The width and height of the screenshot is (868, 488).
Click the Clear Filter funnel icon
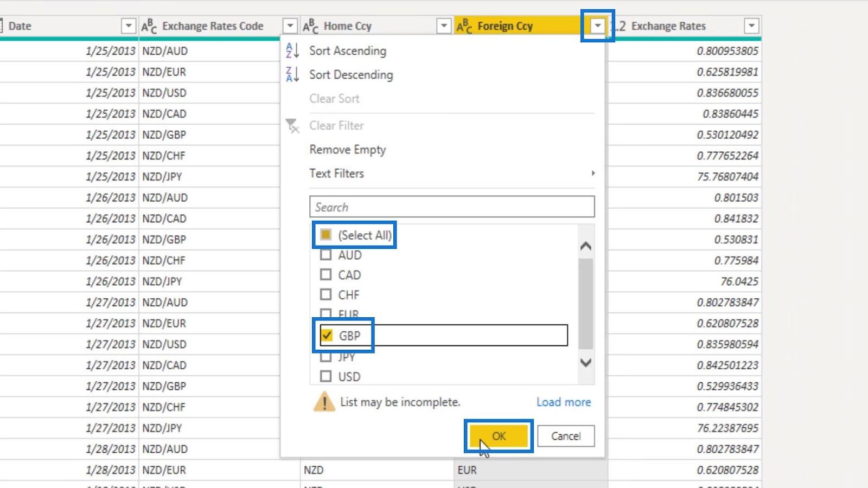292,126
